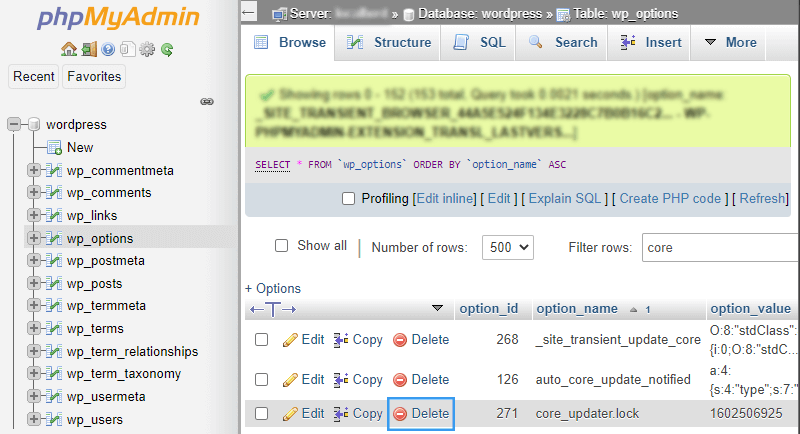The height and width of the screenshot is (434, 800).
Task: Click the Filter rows input field
Action: [x=720, y=247]
